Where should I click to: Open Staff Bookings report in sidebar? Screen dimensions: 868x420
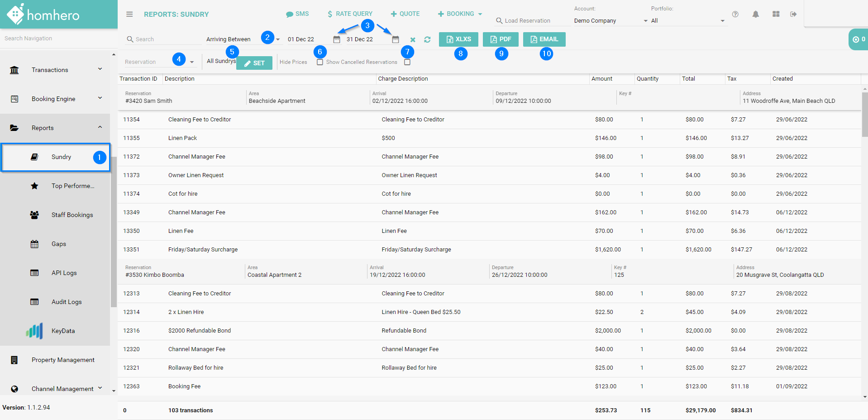pyautogui.click(x=72, y=215)
